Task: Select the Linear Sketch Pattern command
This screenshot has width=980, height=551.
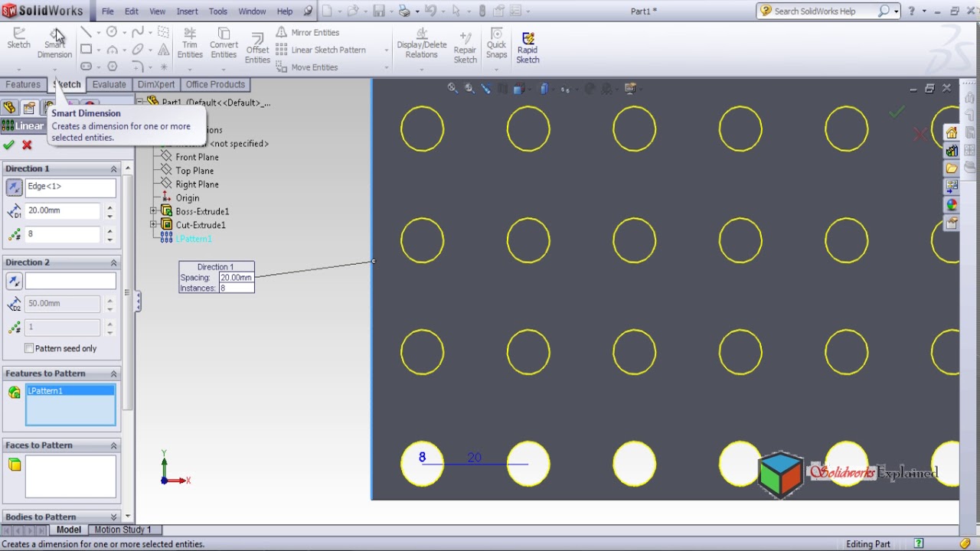Action: click(321, 50)
